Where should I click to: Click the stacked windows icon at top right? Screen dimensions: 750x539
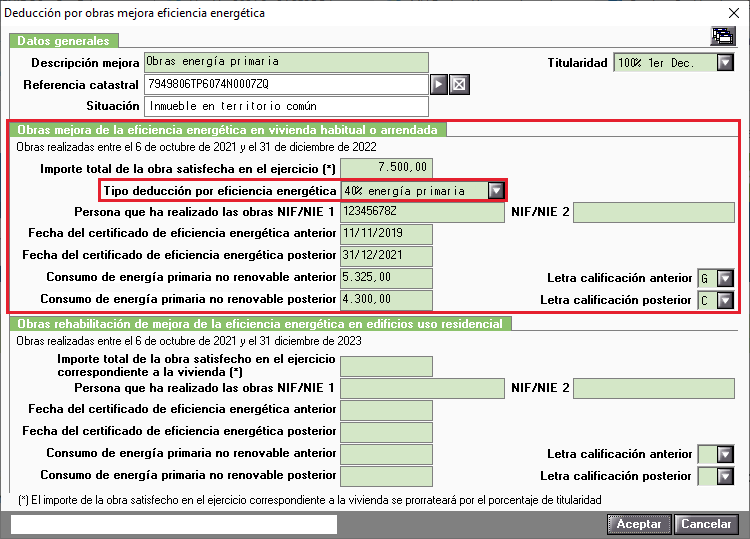[723, 36]
